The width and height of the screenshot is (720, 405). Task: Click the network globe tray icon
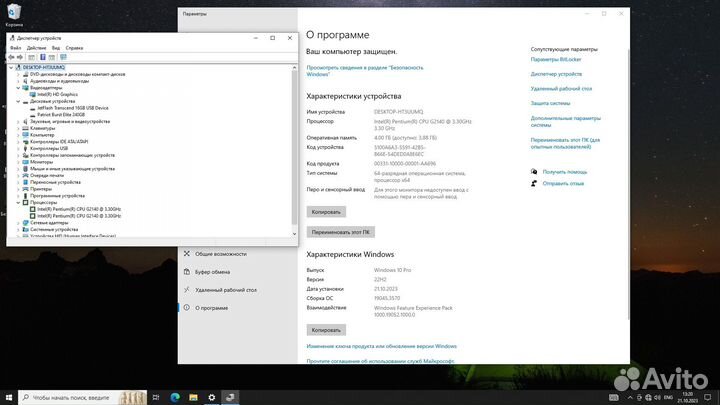[648, 397]
